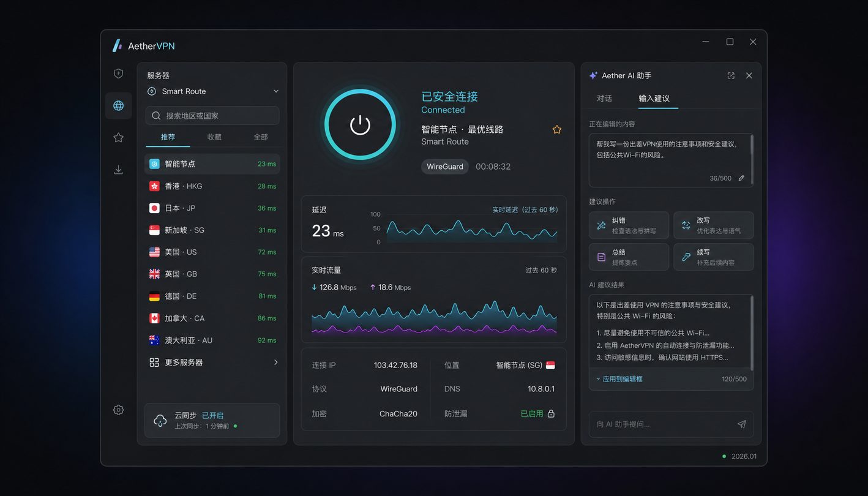Click the DNS value 10.8.0.1
The width and height of the screenshot is (868, 496).
point(541,389)
